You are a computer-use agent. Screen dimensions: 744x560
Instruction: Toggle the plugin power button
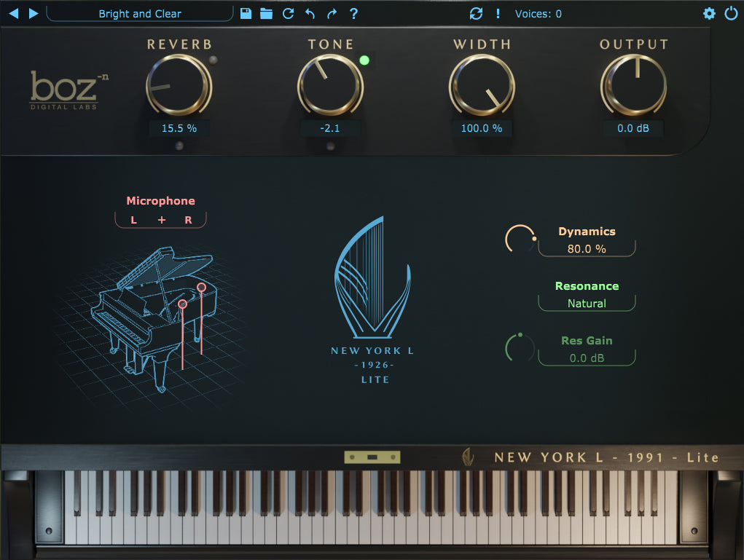(x=731, y=13)
